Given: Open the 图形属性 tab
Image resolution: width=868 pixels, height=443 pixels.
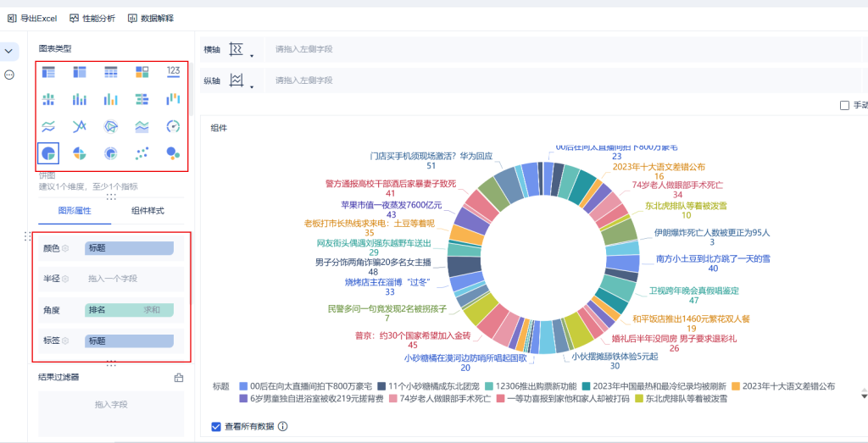Looking at the screenshot, I should coord(75,210).
